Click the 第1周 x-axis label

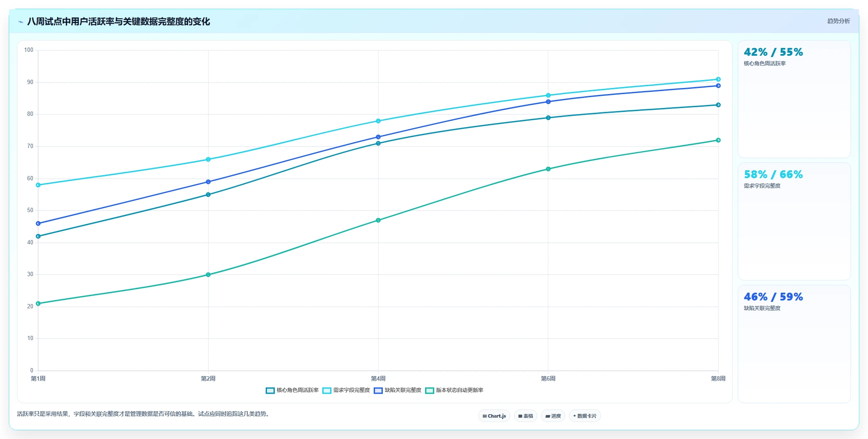point(38,378)
